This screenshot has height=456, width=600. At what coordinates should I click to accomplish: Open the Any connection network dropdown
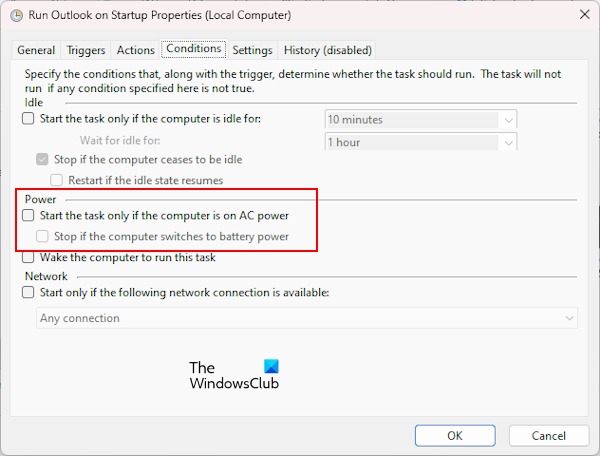308,318
